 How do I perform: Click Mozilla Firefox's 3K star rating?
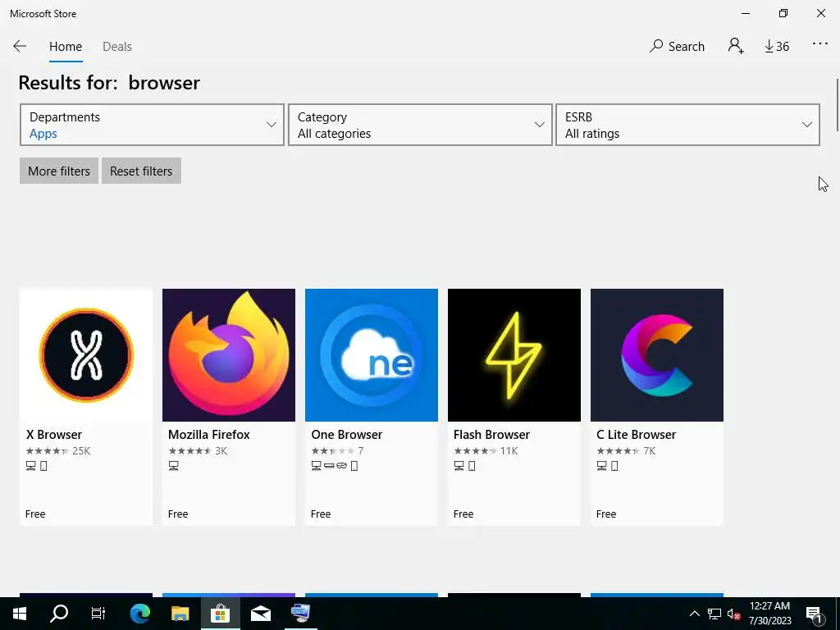[198, 451]
